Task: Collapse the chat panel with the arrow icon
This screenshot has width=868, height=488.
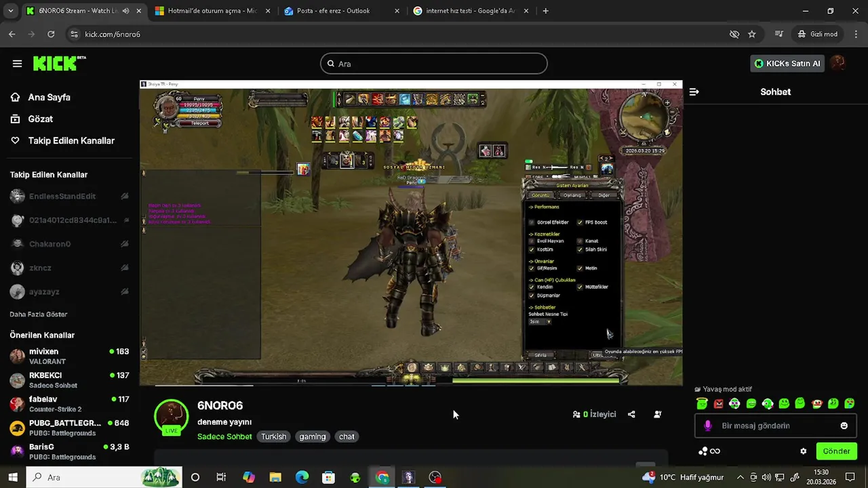Action: (x=694, y=91)
